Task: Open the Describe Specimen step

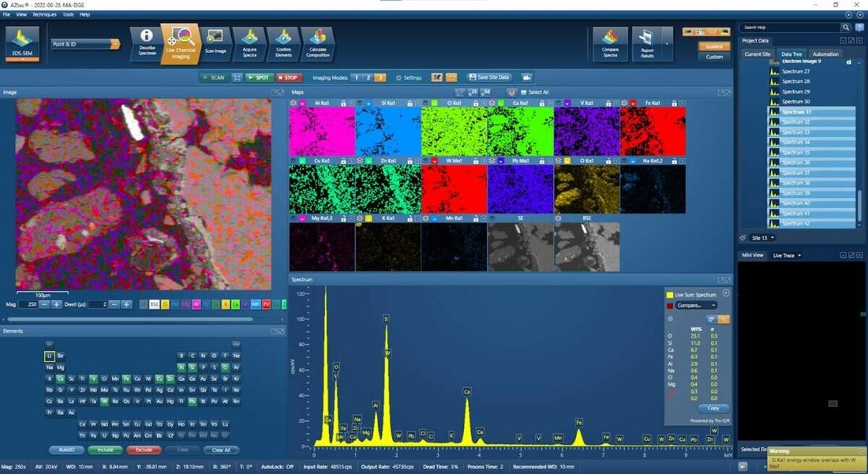Action: (147, 41)
